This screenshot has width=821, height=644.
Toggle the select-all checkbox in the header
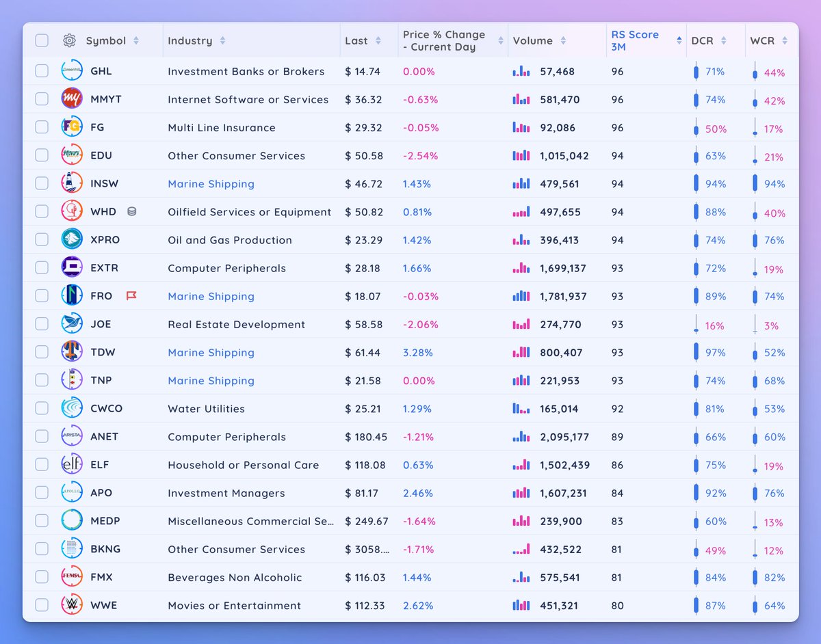42,40
